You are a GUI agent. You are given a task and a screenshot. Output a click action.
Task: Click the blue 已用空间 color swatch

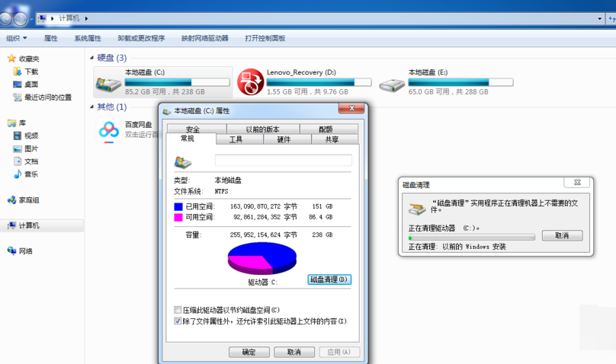tap(178, 206)
